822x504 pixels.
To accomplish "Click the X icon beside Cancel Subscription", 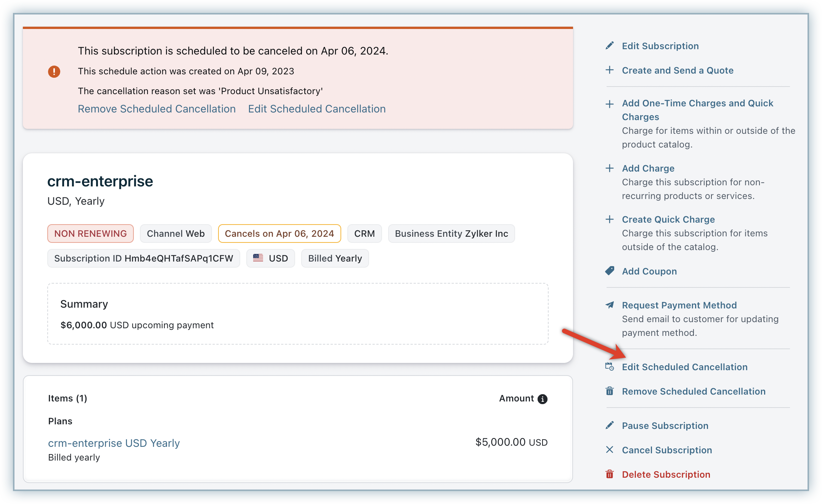I will click(610, 450).
